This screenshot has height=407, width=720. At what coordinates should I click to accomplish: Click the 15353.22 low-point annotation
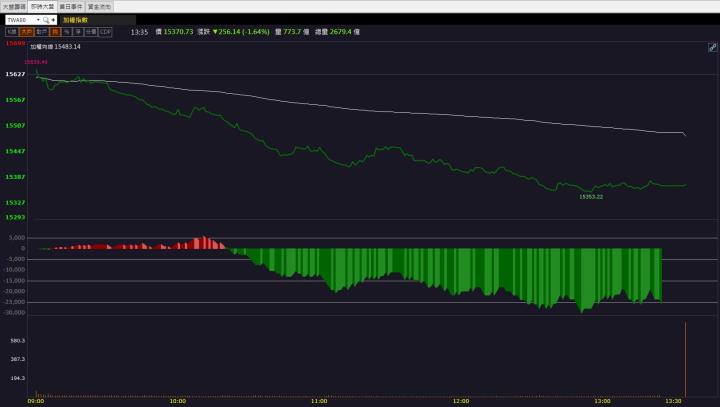(x=591, y=197)
